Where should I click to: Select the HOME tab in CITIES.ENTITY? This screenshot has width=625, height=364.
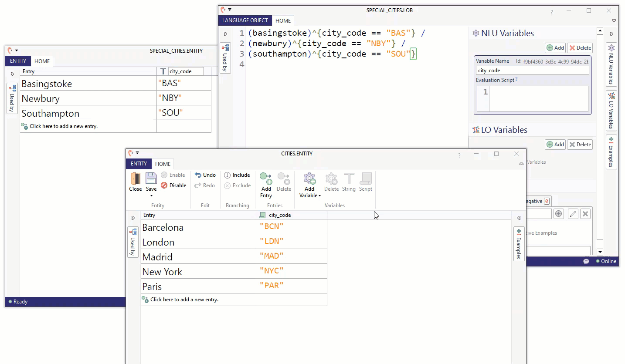click(163, 164)
